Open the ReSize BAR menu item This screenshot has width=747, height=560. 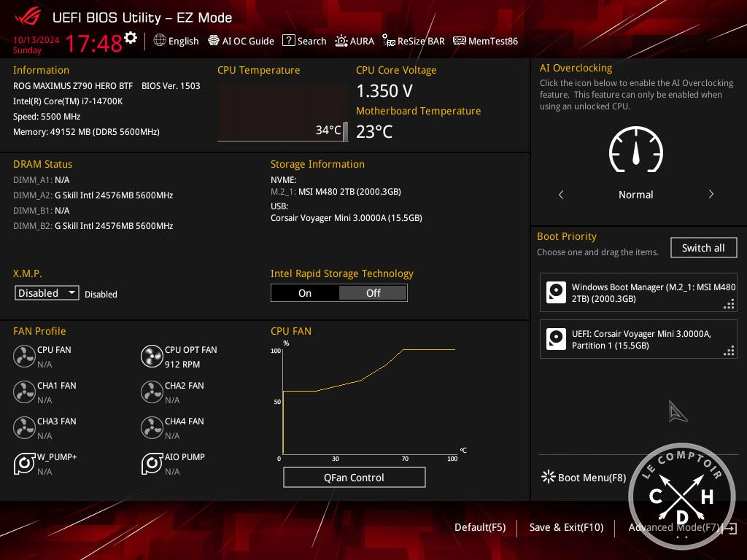click(413, 42)
